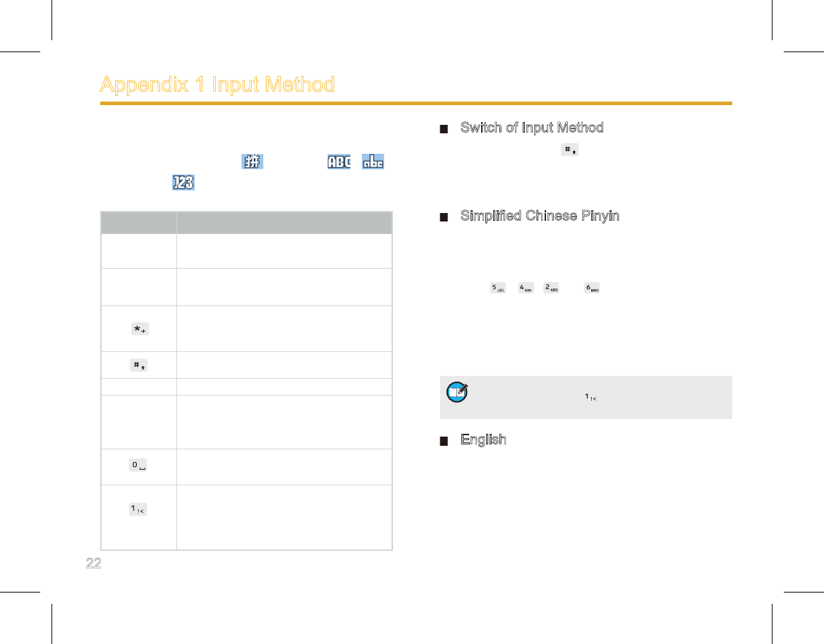Click the 6 MNO key icon

[592, 288]
